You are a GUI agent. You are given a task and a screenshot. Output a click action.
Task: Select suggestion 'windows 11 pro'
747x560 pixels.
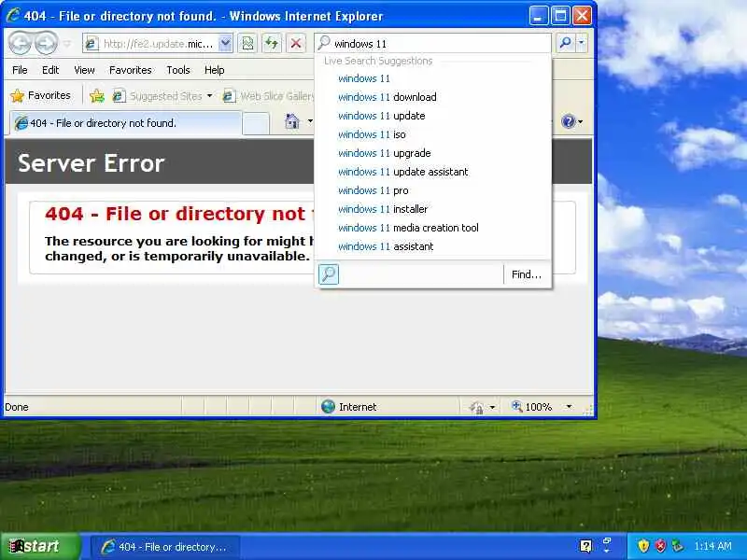tap(432, 190)
